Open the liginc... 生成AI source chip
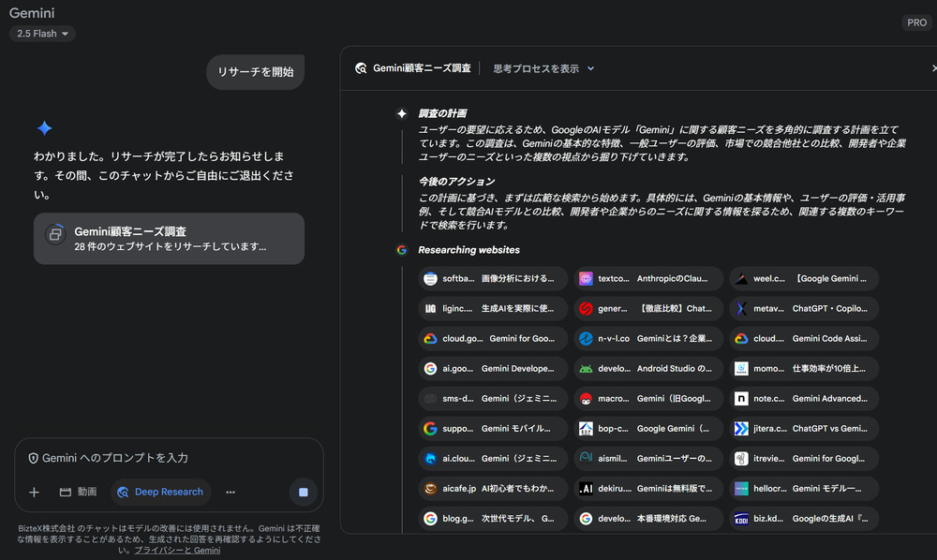937x560 pixels. pyautogui.click(x=493, y=309)
